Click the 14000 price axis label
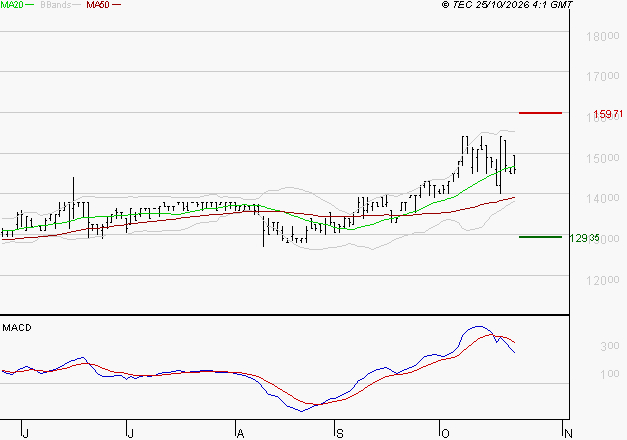The width and height of the screenshot is (627, 440). pyautogui.click(x=603, y=198)
